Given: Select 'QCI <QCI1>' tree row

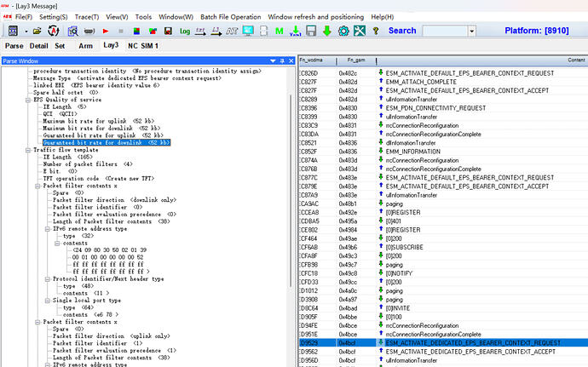Looking at the screenshot, I should (60, 113).
